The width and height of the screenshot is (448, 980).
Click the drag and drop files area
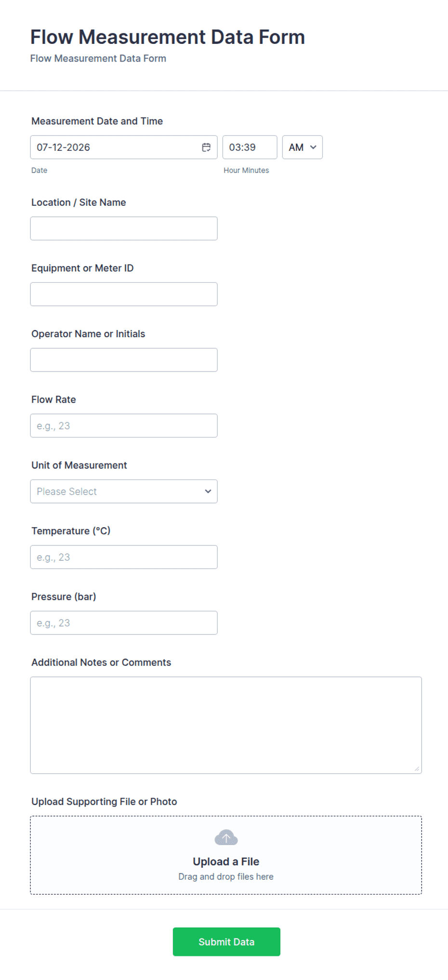(x=226, y=855)
